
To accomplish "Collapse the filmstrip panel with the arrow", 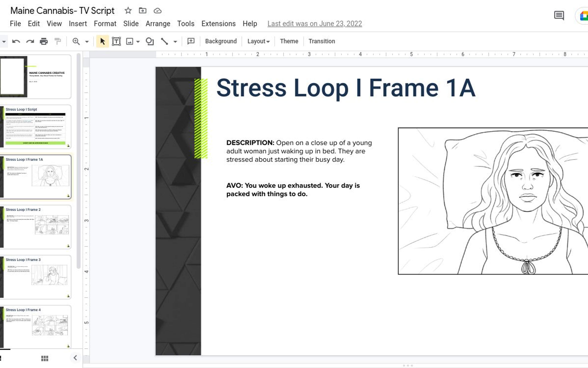I will coord(75,358).
